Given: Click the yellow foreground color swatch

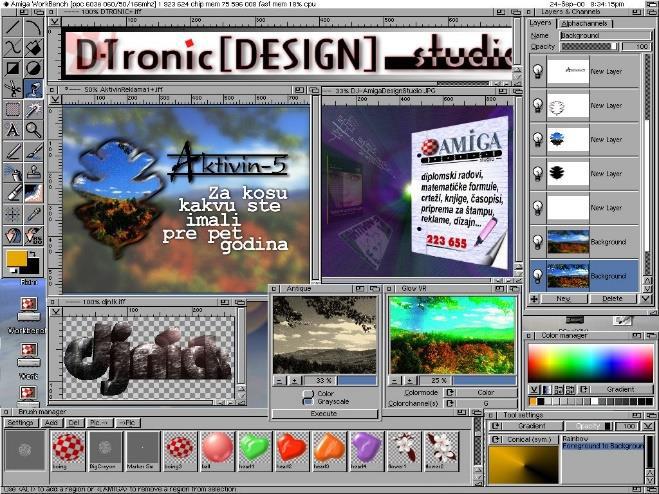Looking at the screenshot, I should pos(17,259).
